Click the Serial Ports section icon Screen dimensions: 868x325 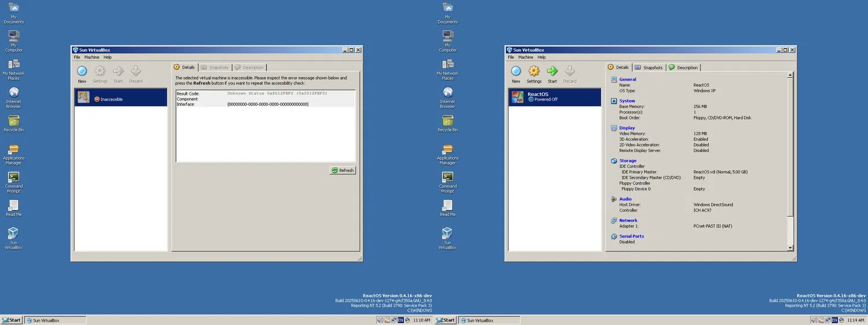tap(615, 236)
